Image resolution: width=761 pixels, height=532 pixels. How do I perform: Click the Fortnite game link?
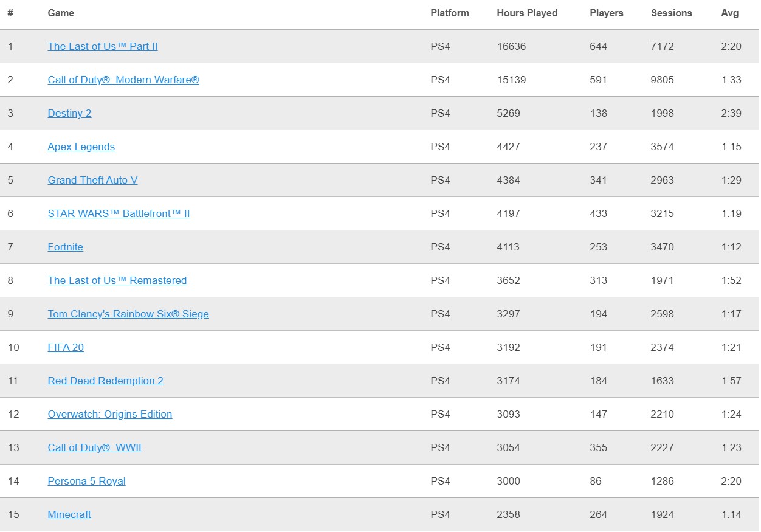point(65,247)
